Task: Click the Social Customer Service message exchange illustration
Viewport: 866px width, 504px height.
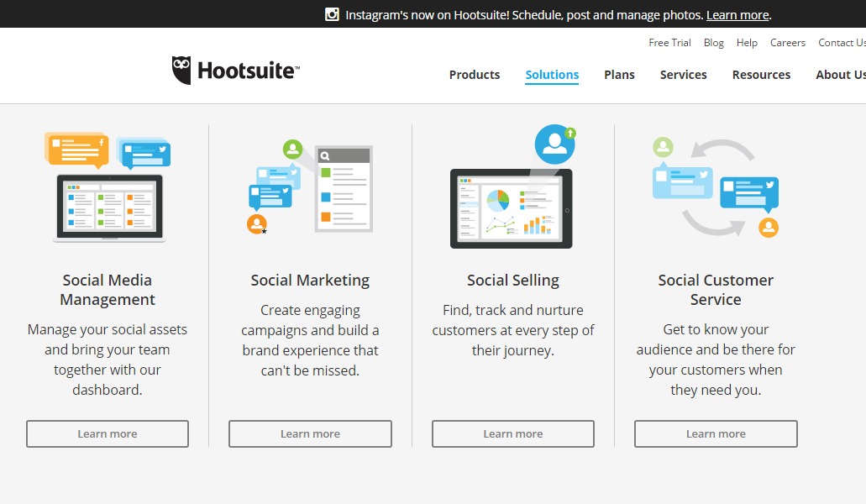Action: (716, 185)
